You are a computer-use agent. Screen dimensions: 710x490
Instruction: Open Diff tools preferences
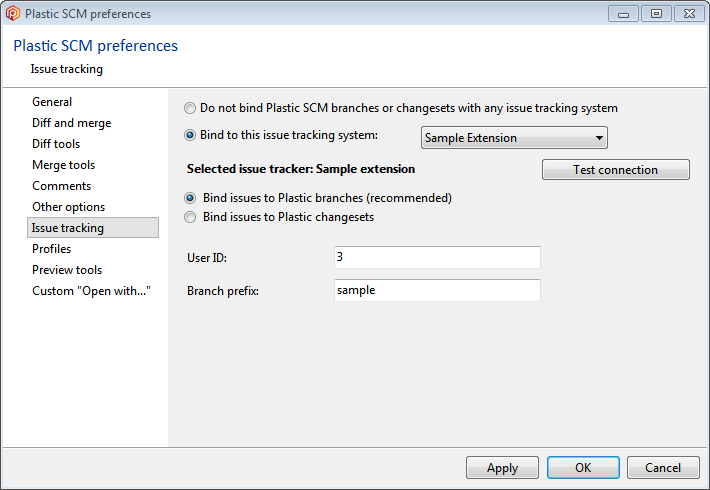(x=56, y=144)
